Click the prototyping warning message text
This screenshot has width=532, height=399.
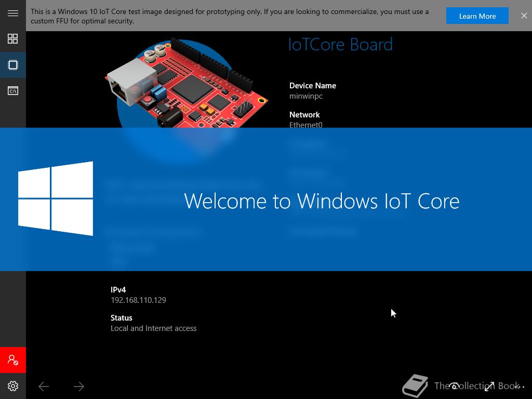tap(230, 16)
